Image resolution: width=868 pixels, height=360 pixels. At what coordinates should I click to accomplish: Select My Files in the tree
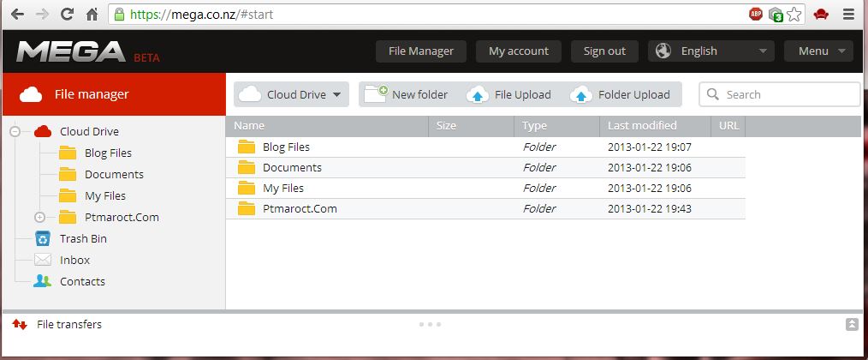point(105,195)
